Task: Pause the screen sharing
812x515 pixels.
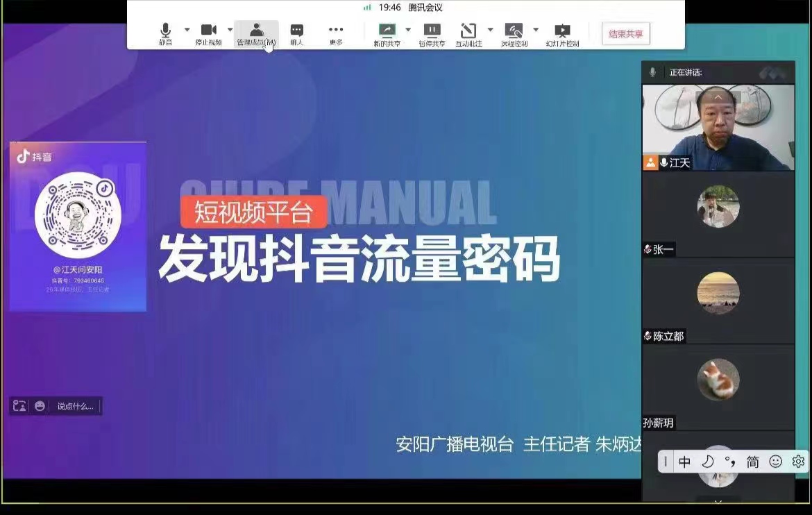Action: [x=432, y=33]
